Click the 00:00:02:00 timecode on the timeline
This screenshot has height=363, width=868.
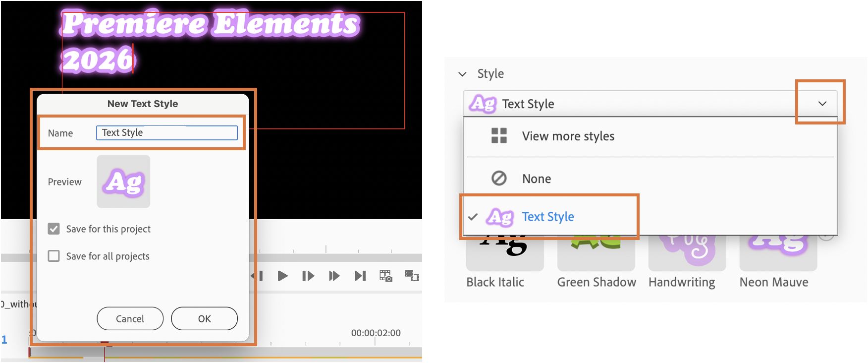(x=376, y=333)
